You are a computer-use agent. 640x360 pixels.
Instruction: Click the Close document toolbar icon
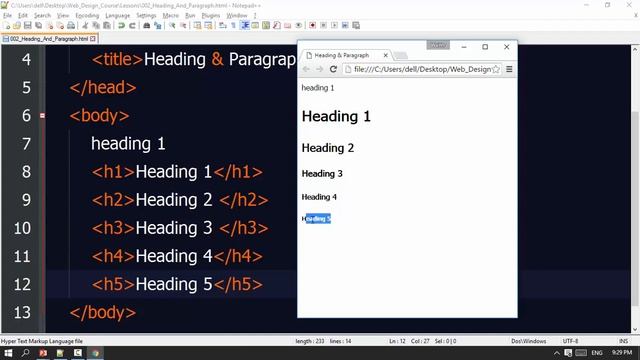click(x=49, y=25)
